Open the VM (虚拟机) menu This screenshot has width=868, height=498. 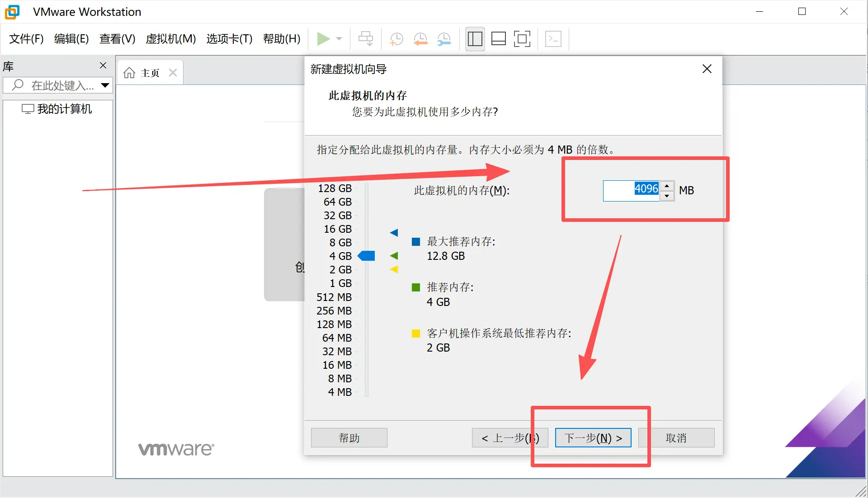pos(171,39)
